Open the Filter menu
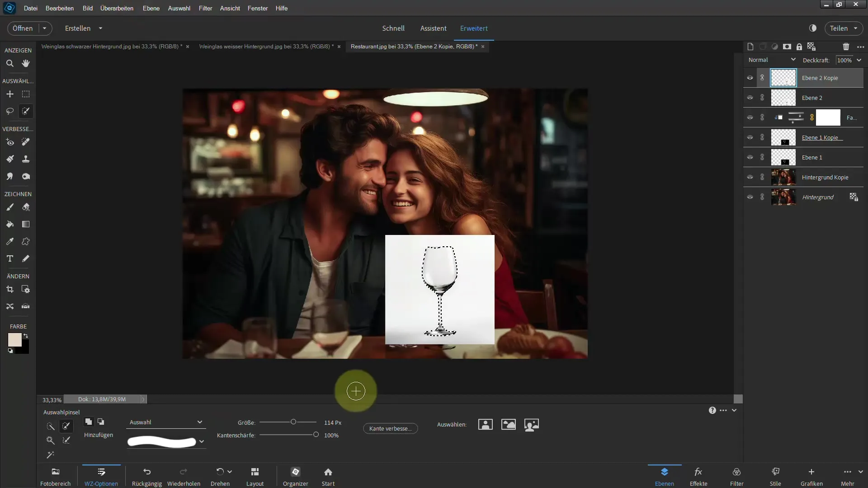This screenshot has height=488, width=868. pos(205,8)
